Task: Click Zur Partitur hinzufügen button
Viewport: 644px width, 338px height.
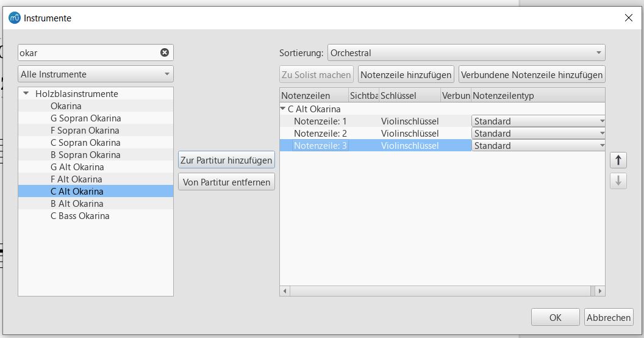Action: coord(226,160)
